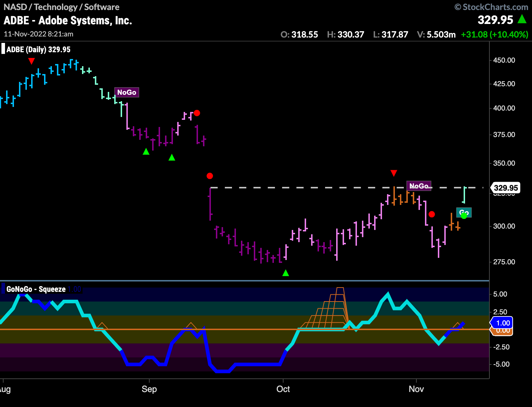Click the Oct label on the time axis
Screen dimensions: 532x407
283,389
